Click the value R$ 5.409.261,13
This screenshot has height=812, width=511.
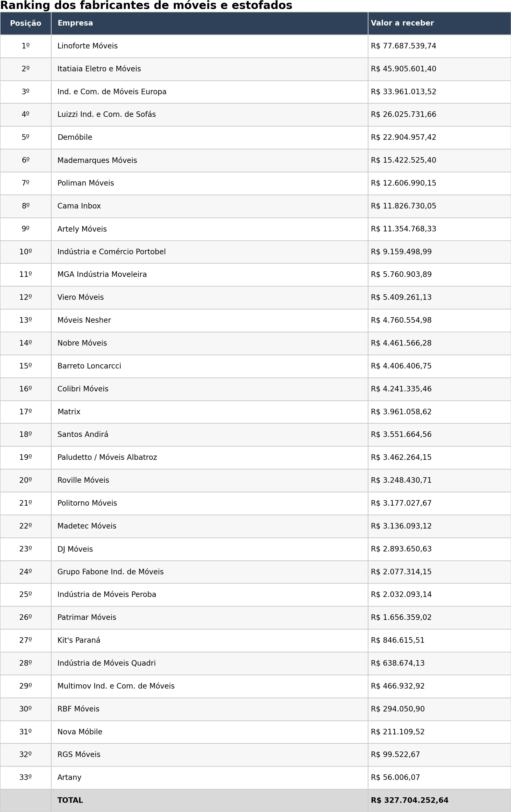[401, 297]
